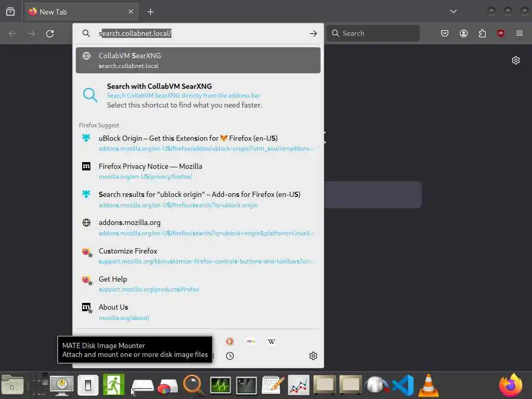This screenshot has height=399, width=532.
Task: Open Search results for "ublock origin" suggestion
Action: coord(198,199)
